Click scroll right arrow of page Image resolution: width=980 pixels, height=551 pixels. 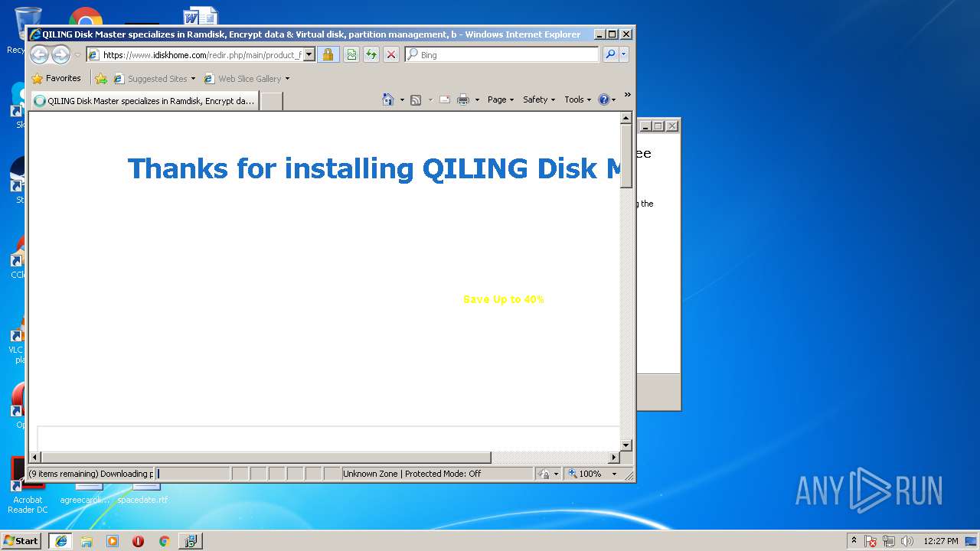coord(613,458)
